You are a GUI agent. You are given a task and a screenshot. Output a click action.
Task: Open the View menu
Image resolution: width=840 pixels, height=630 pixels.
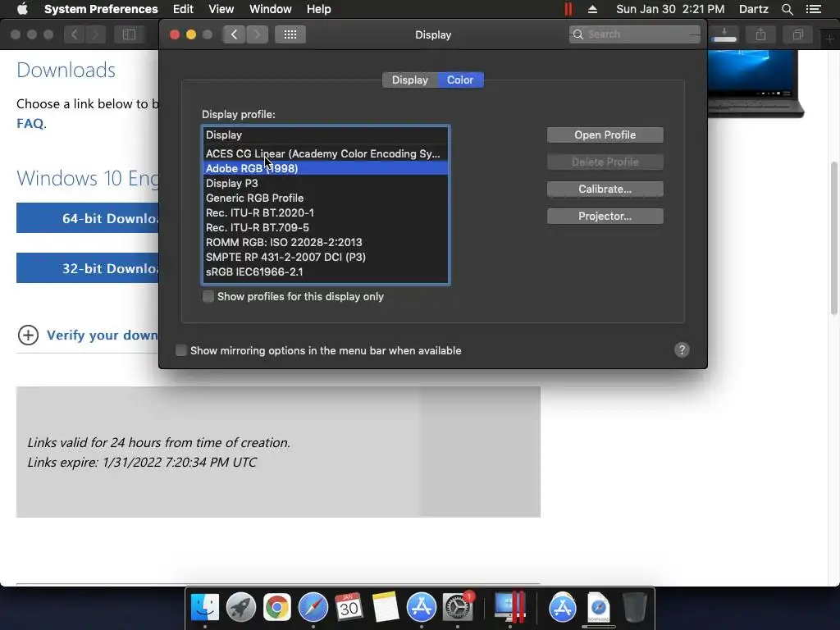click(221, 9)
